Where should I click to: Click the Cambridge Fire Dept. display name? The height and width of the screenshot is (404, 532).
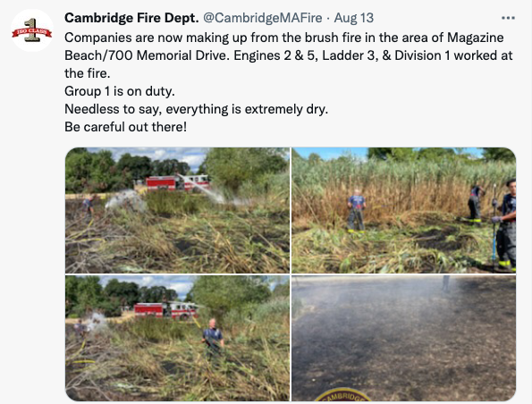(131, 18)
